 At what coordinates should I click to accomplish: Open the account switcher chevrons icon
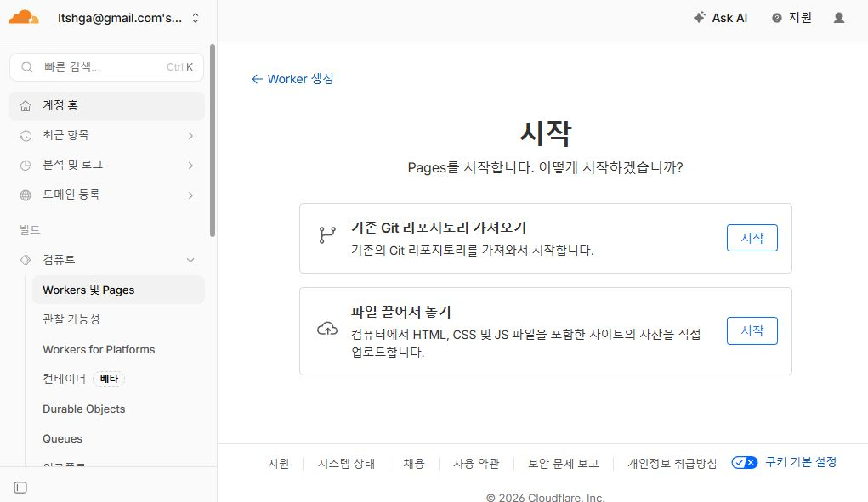tap(196, 18)
